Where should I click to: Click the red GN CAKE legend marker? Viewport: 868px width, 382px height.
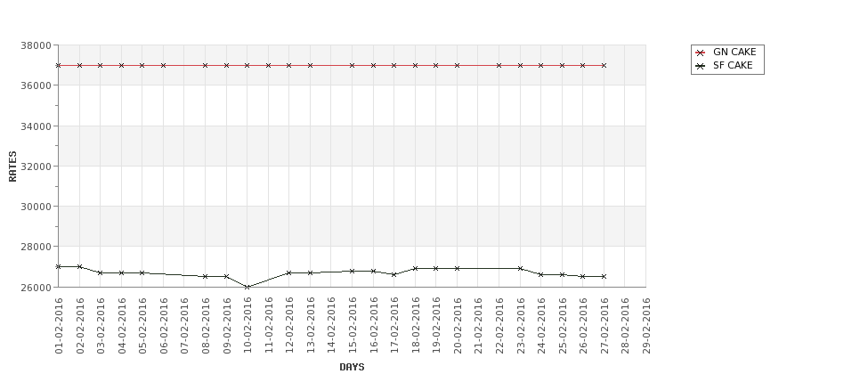(x=701, y=53)
